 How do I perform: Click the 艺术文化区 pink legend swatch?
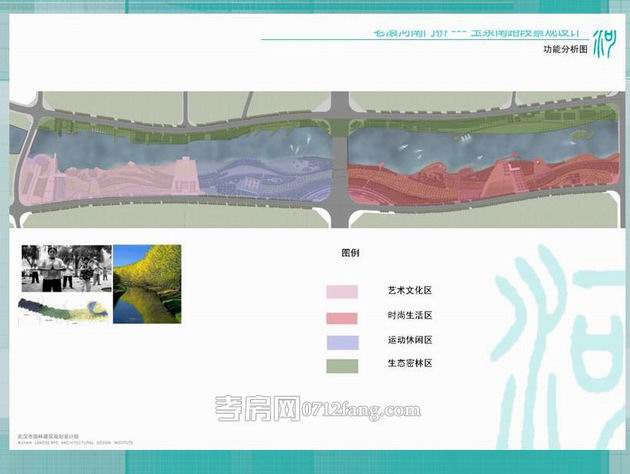342,292
